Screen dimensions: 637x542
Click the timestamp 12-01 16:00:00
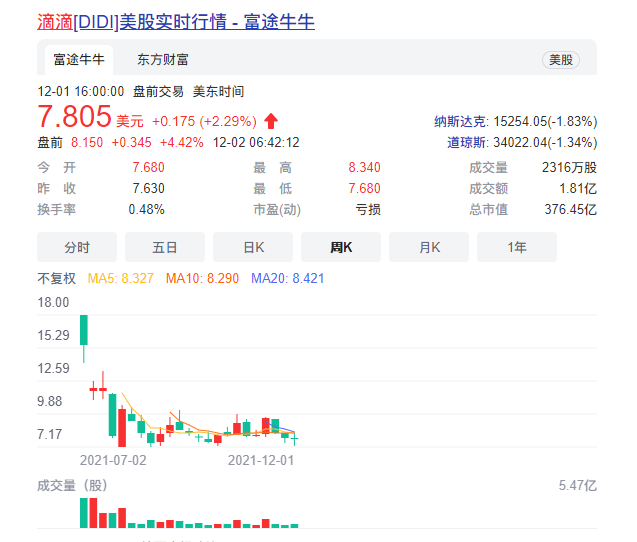(81, 91)
